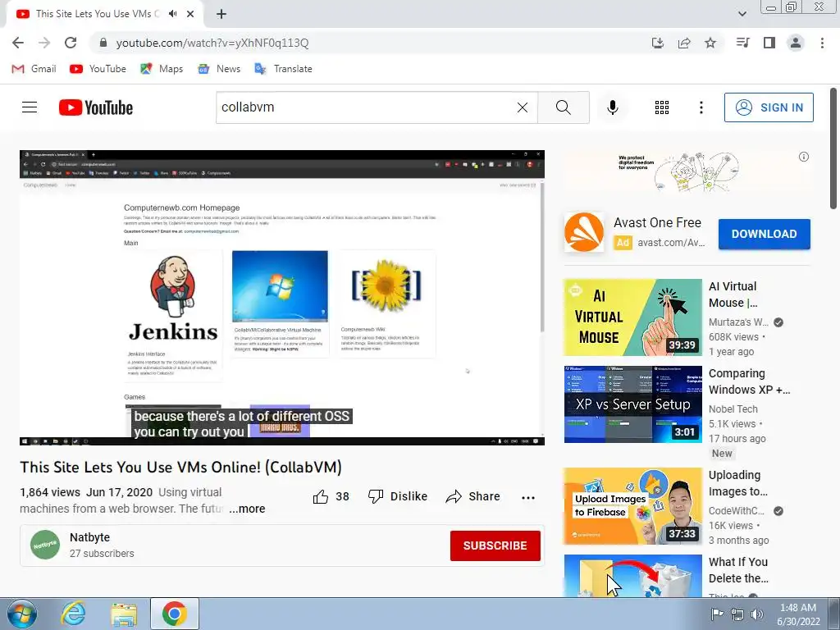840x630 pixels.
Task: Open the Gmail bookmark
Action: click(34, 69)
